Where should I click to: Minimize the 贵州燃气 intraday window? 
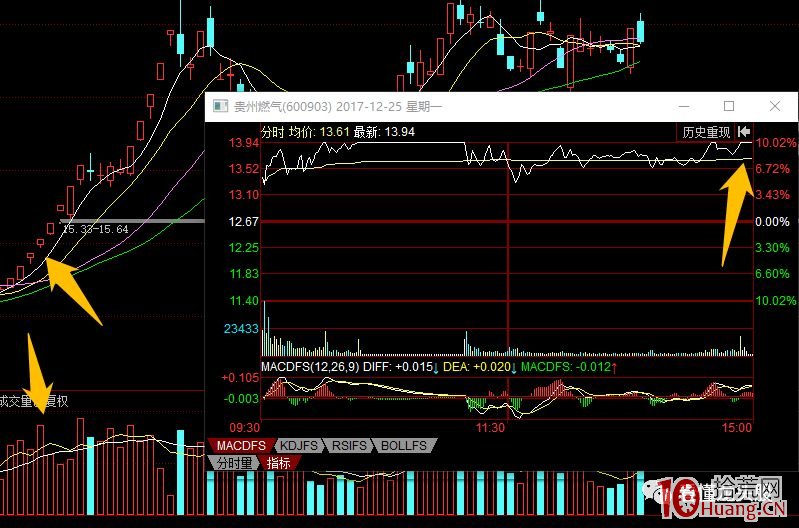click(x=684, y=106)
